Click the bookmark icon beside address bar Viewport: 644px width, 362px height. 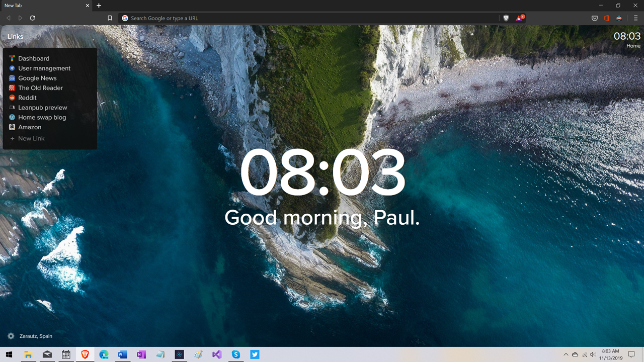click(x=110, y=18)
